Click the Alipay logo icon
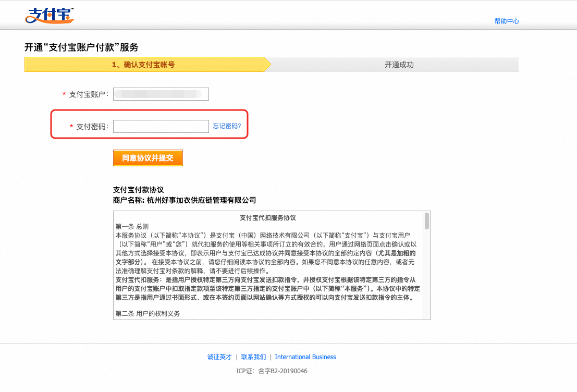The width and height of the screenshot is (577, 392). click(x=50, y=15)
